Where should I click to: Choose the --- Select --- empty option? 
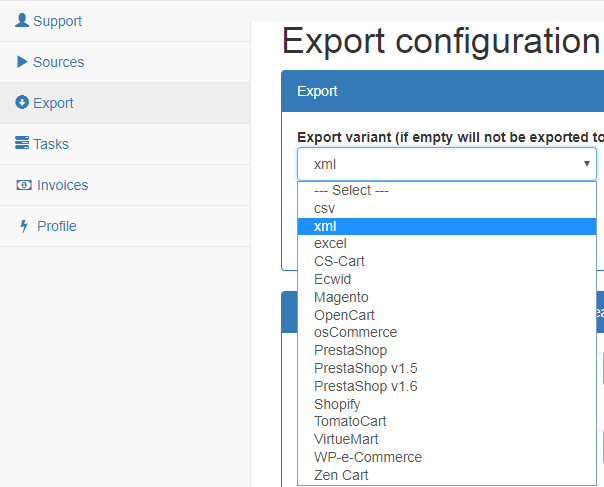click(447, 190)
